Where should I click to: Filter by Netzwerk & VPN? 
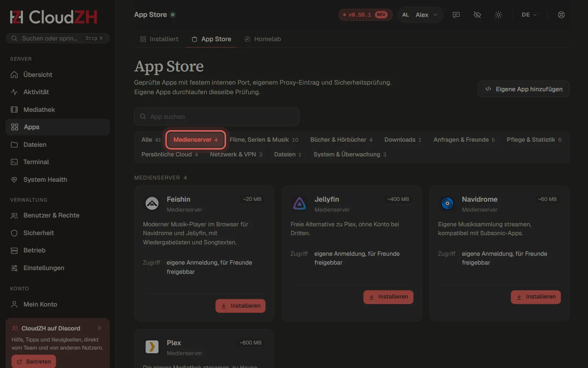[236, 155]
